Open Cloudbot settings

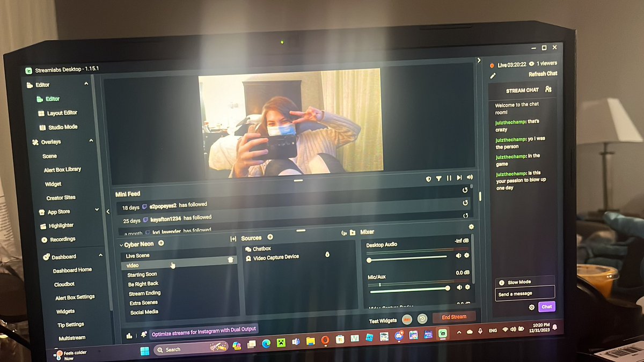[64, 285]
